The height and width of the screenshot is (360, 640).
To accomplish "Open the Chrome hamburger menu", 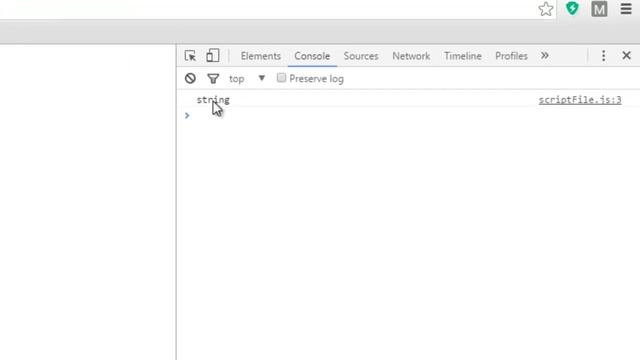I will coord(626,9).
